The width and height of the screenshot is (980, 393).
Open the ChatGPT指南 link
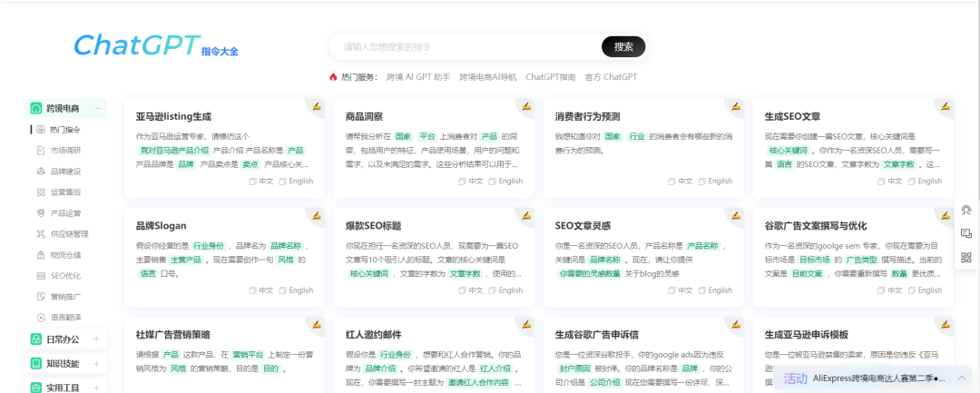pos(551,77)
